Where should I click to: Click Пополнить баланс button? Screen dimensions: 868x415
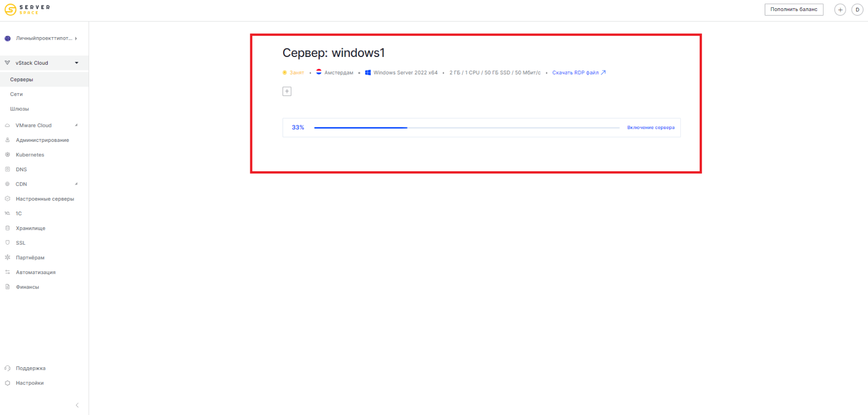794,10
